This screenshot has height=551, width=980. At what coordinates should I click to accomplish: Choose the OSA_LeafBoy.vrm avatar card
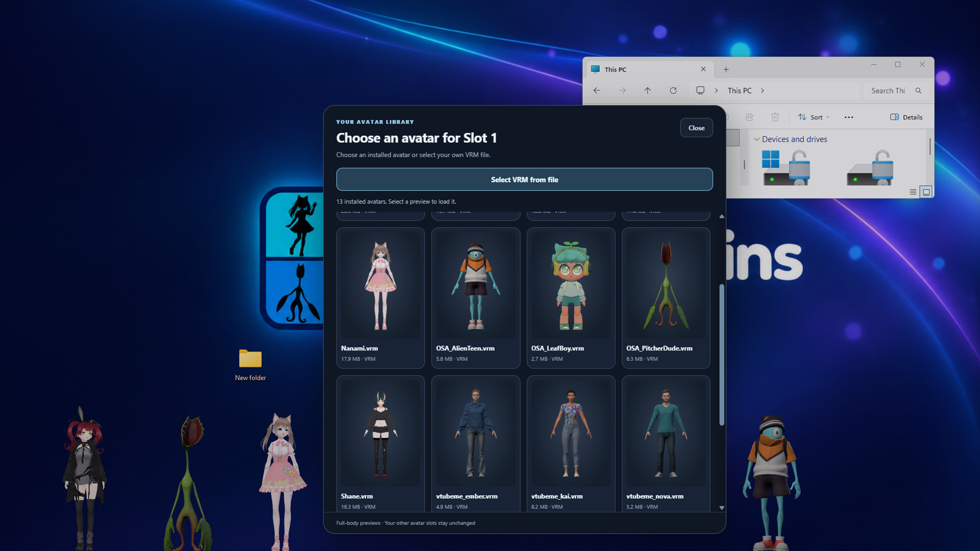[x=571, y=298]
